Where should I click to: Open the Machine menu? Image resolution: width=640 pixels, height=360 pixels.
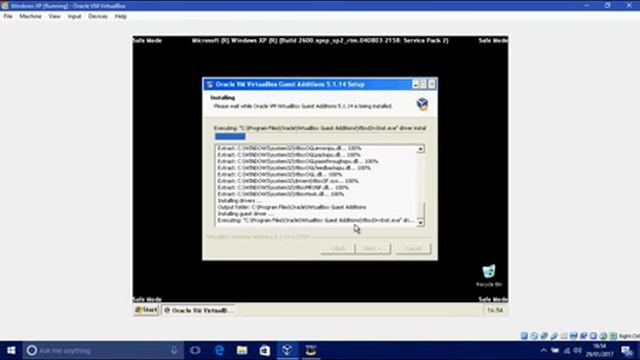pos(30,16)
